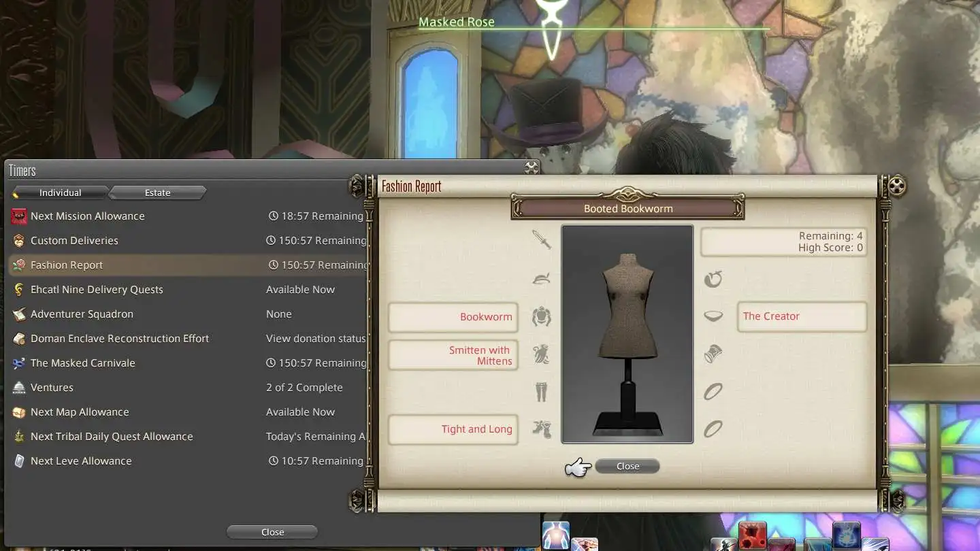Viewport: 980px width, 551px height.
Task: Close Fashion Report with the corner X
Action: (897, 186)
